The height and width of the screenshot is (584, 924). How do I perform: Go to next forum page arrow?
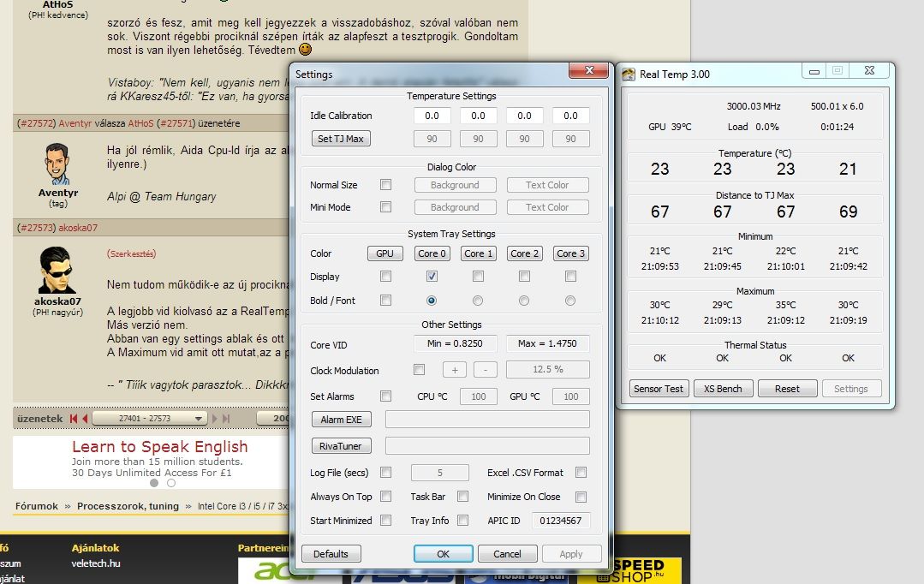(214, 419)
